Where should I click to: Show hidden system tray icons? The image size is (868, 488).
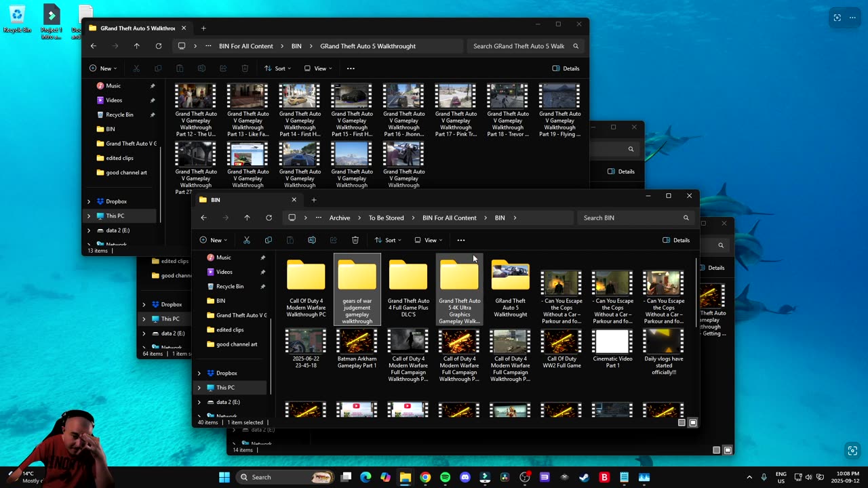(x=749, y=477)
